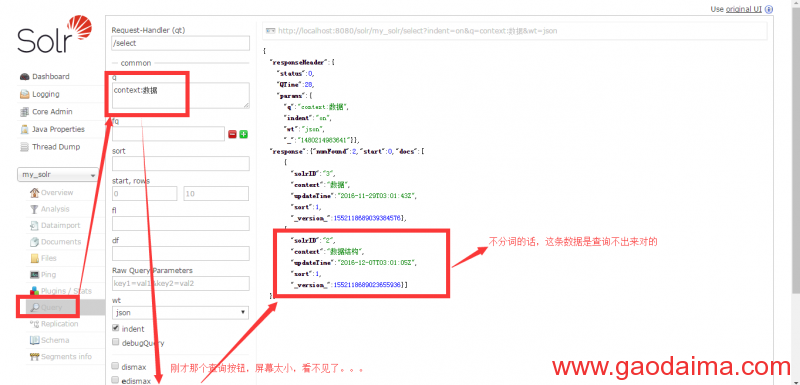This screenshot has height=385, width=800.
Task: Enable the edismax checkbox
Action: coord(115,380)
